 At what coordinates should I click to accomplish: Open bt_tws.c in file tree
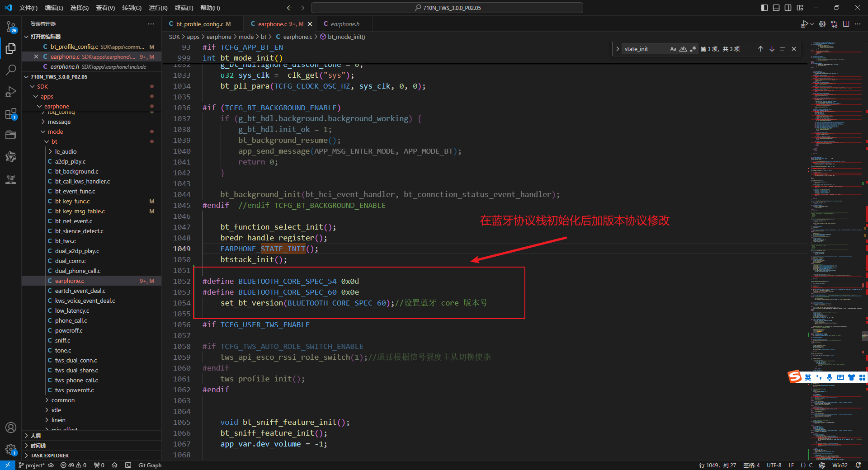pos(65,241)
